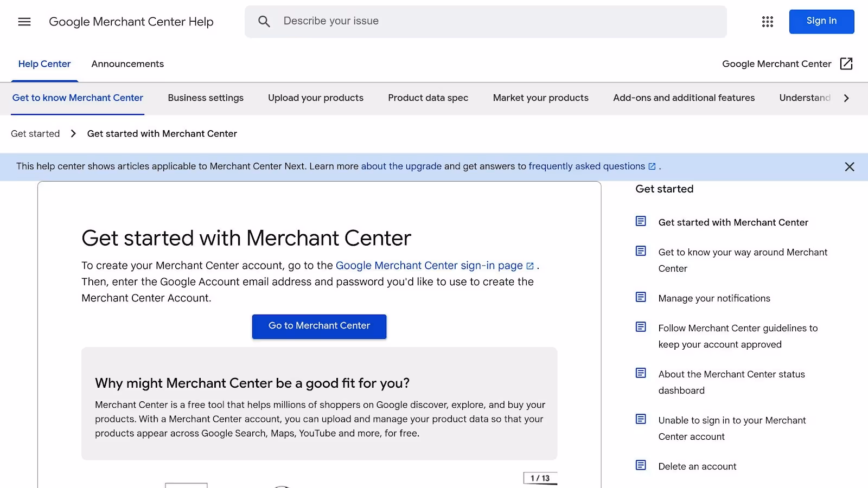Image resolution: width=868 pixels, height=488 pixels.
Task: Click the external link icon after frequently asked questions
Action: 652,166
